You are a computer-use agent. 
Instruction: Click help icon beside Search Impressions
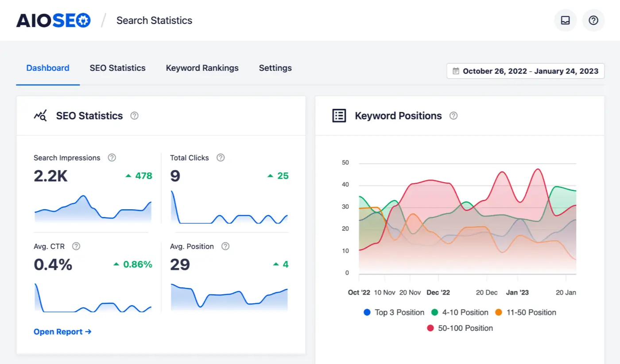point(112,158)
